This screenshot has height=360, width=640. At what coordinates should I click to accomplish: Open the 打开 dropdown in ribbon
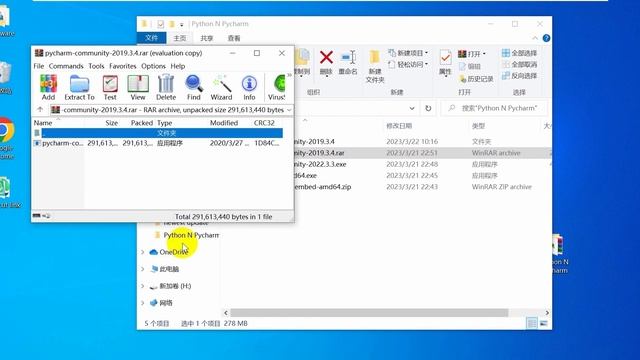472,54
